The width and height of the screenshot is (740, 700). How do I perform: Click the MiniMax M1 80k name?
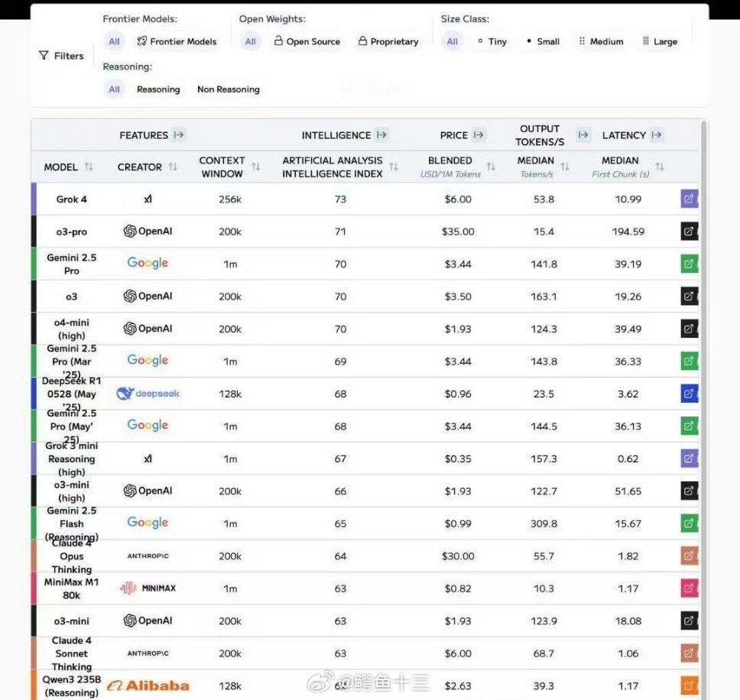71,588
